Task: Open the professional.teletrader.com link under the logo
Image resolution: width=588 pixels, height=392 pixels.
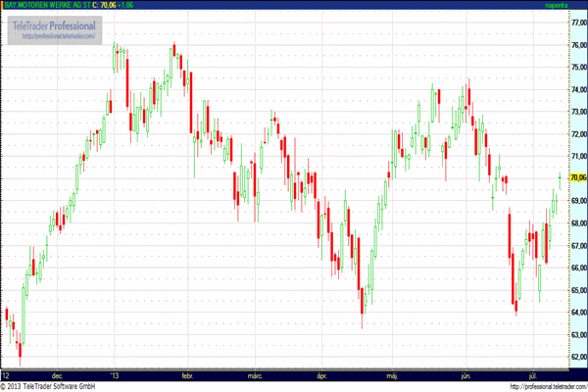Action: pyautogui.click(x=60, y=36)
